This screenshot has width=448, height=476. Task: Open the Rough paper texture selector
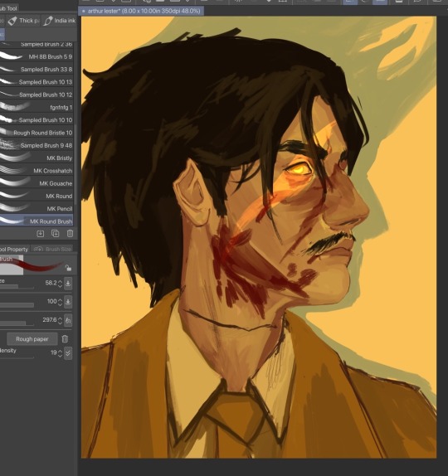(32, 339)
